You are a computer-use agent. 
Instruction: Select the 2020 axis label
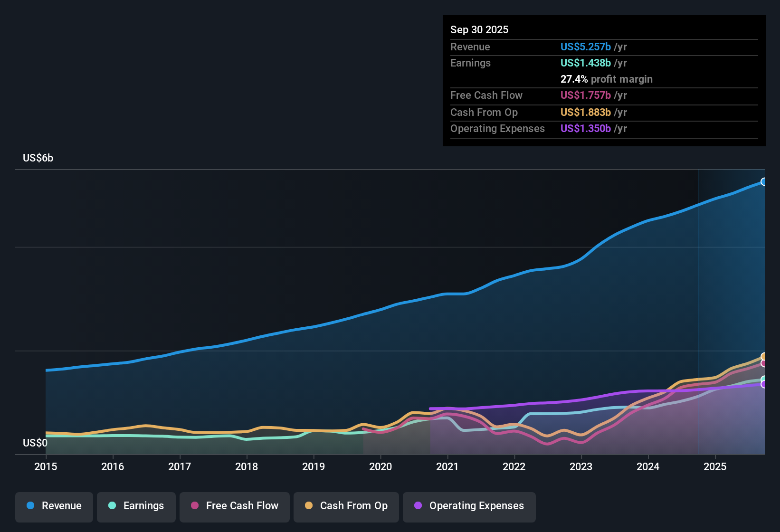380,467
